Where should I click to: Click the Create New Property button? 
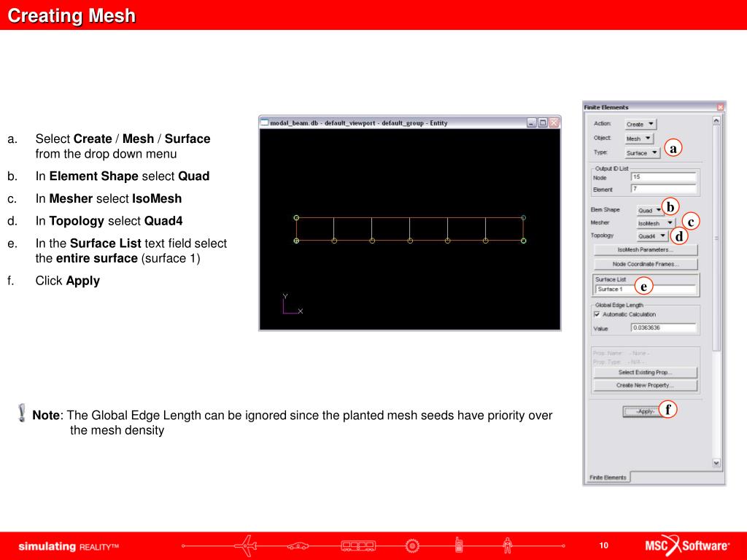645,385
